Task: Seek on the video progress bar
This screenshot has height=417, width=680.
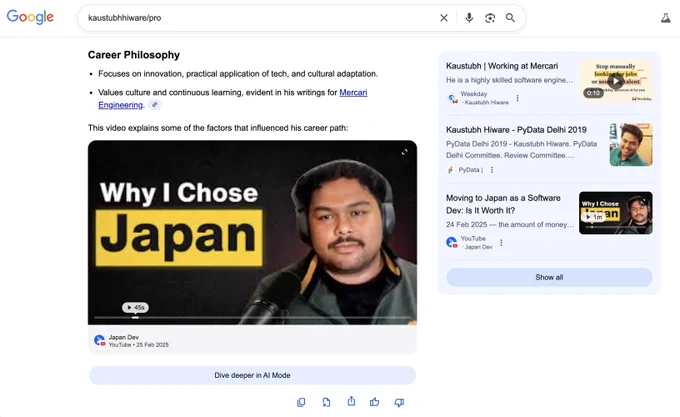Action: pyautogui.click(x=252, y=317)
